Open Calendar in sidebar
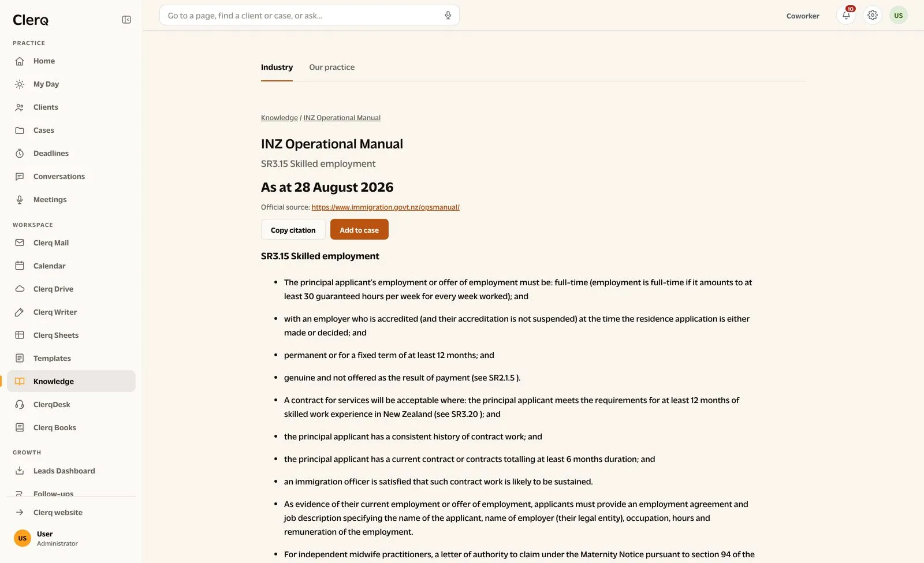Image resolution: width=924 pixels, height=563 pixels. click(71, 266)
